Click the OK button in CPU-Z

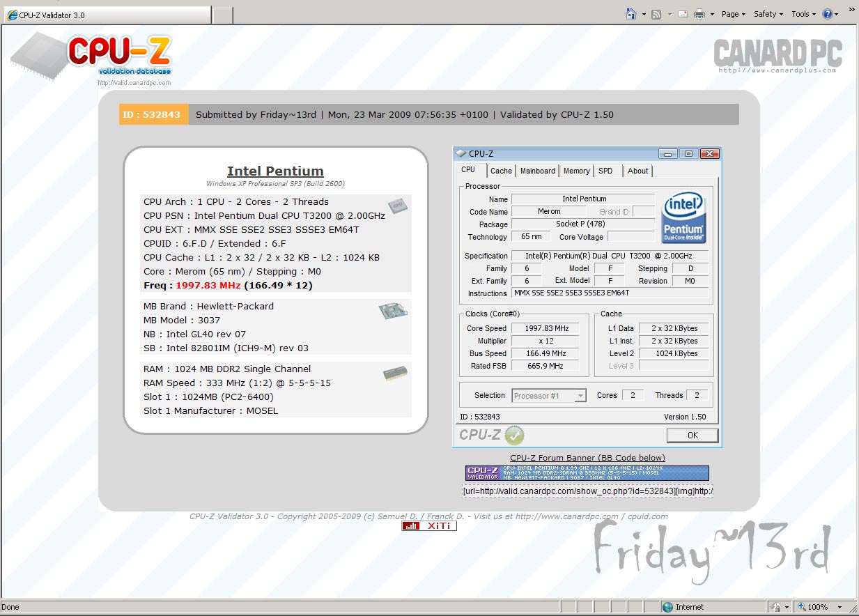click(692, 435)
